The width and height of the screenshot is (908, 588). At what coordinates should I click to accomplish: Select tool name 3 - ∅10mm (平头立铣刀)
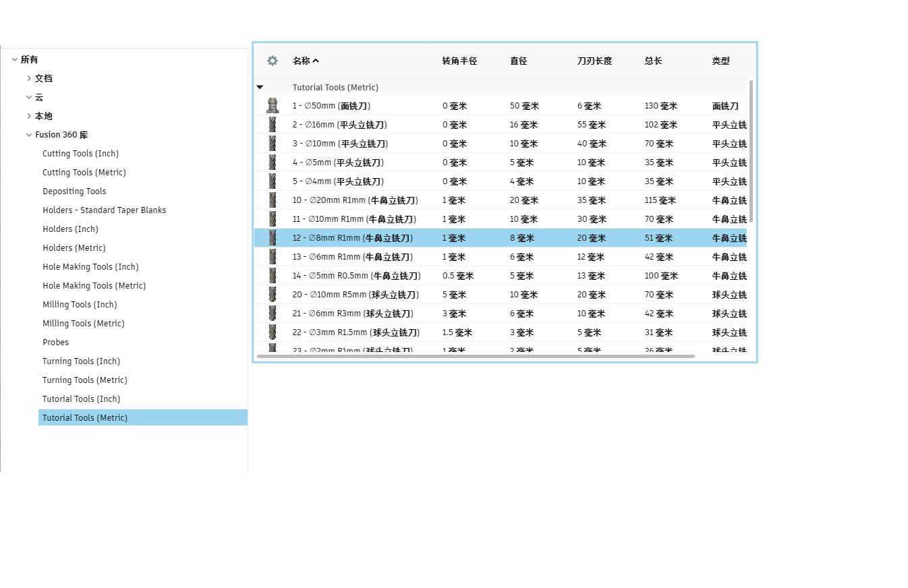340,144
